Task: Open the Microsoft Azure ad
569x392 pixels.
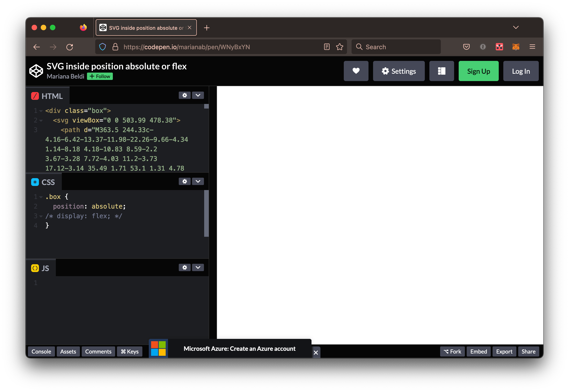Action: click(239, 348)
